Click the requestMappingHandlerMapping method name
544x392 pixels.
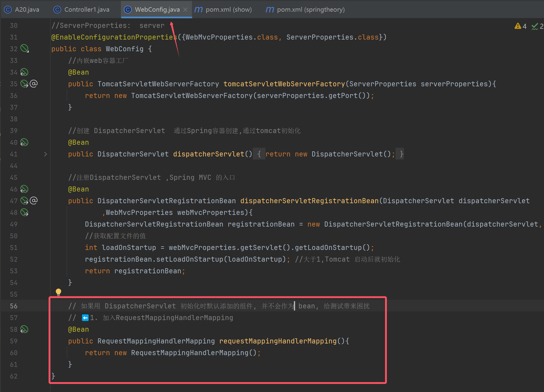coord(278,341)
